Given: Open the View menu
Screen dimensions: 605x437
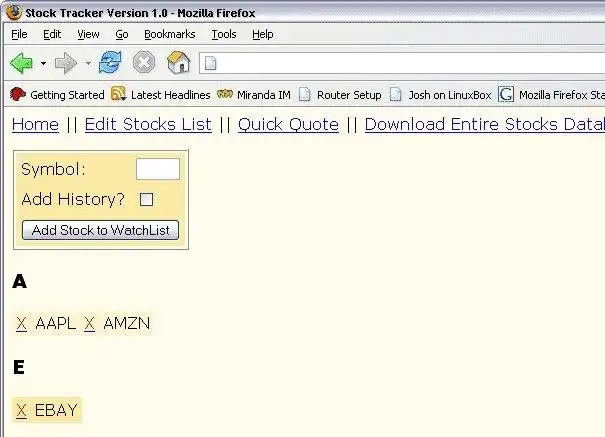Looking at the screenshot, I should pos(88,34).
